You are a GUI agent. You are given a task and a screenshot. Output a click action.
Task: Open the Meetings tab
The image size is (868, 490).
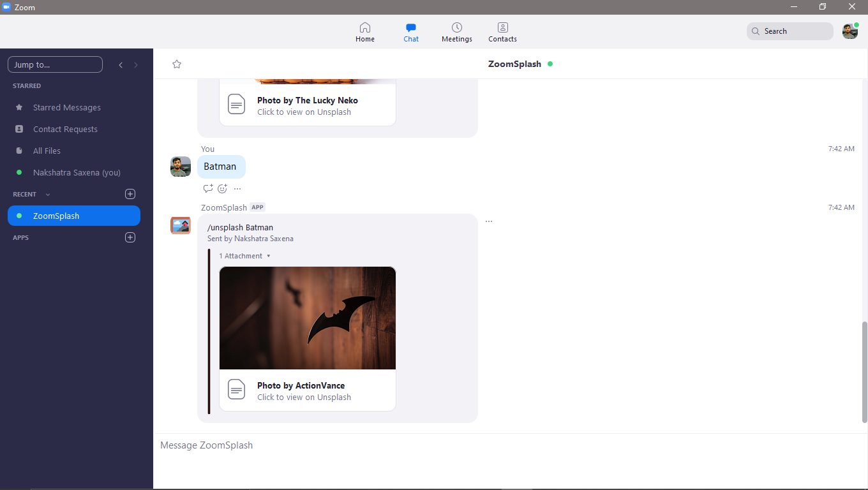coord(457,32)
